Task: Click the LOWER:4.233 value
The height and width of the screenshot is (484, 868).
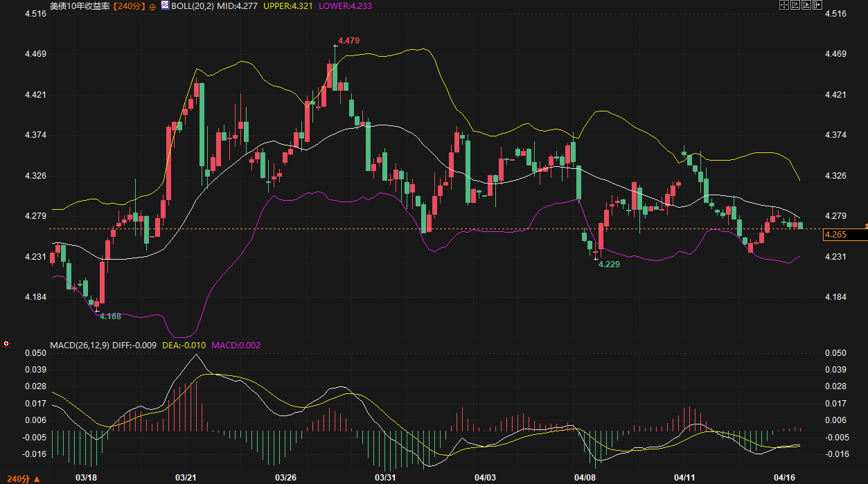Action: [x=345, y=6]
